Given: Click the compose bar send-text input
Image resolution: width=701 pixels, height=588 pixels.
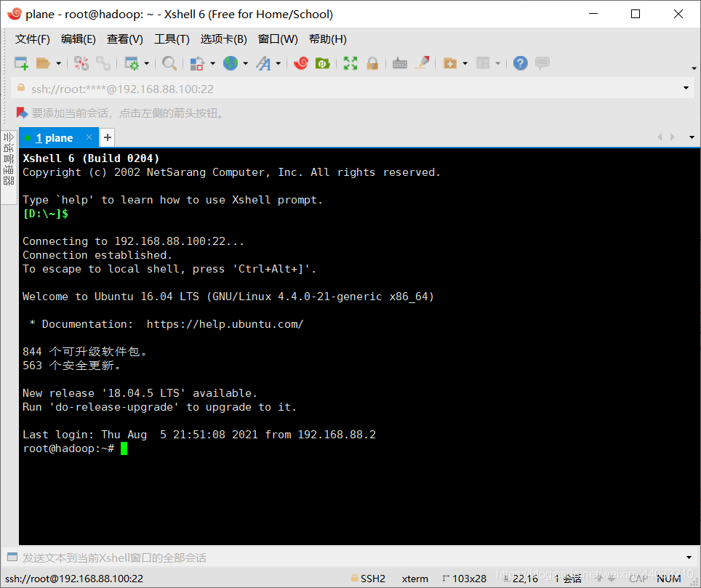Looking at the screenshot, I should (351, 557).
